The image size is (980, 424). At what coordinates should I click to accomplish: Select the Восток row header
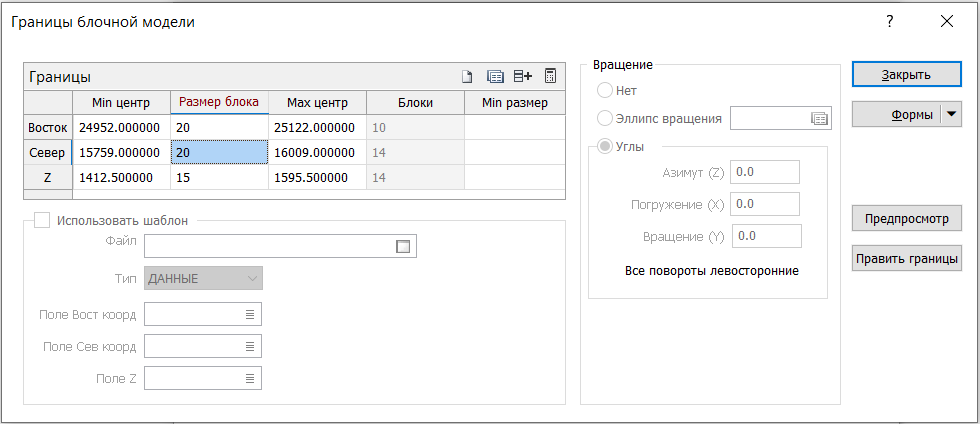48,128
